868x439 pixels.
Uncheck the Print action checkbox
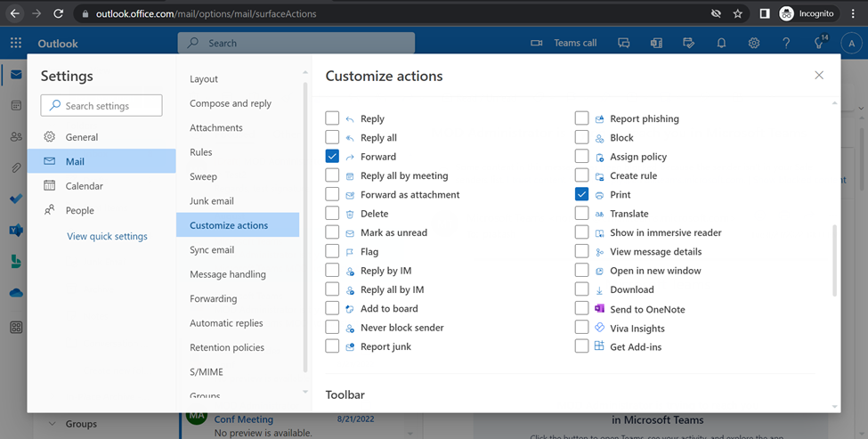coord(581,194)
